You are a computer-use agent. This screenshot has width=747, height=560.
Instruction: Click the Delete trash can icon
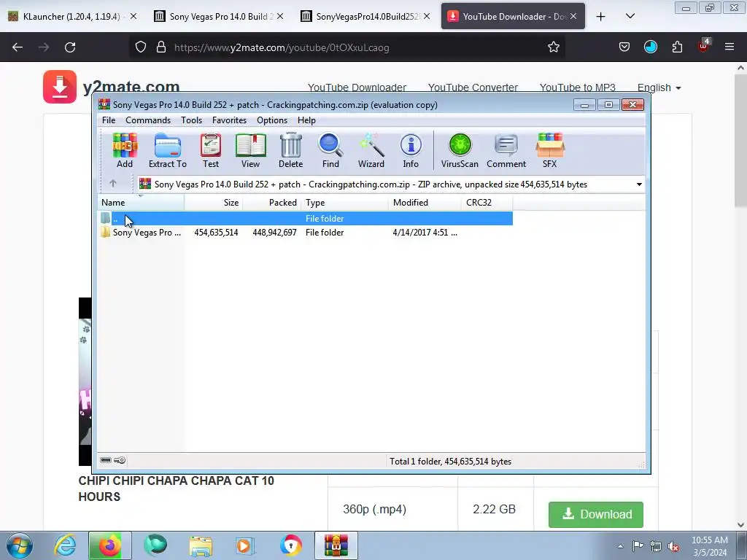tap(290, 150)
